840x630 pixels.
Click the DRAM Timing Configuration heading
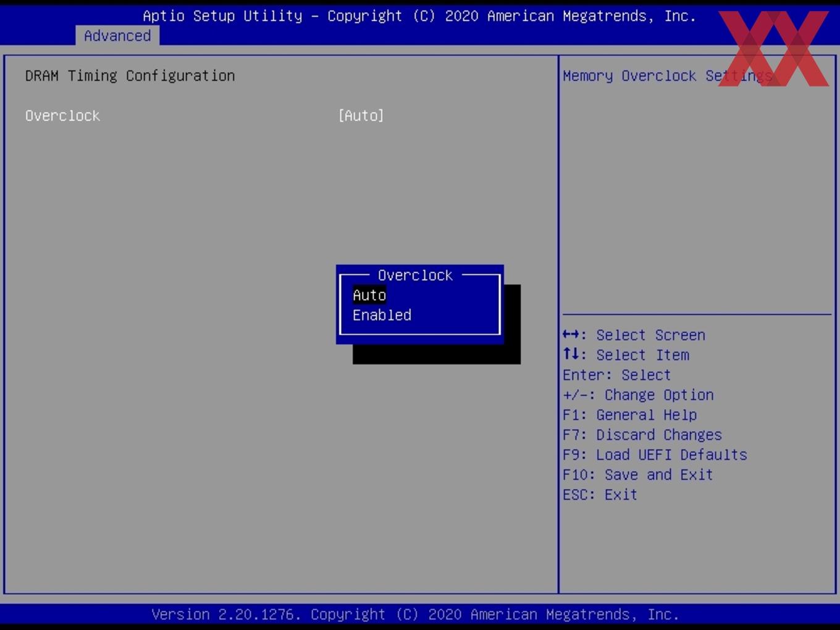tap(130, 75)
